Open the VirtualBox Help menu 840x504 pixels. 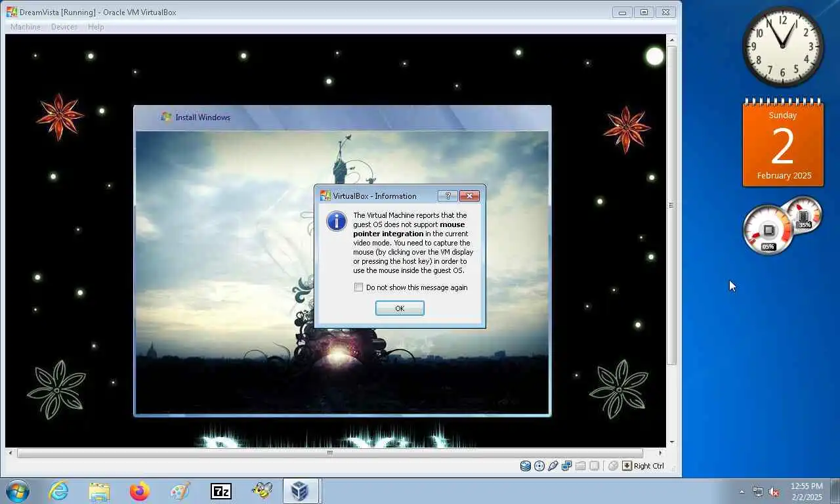(x=96, y=27)
